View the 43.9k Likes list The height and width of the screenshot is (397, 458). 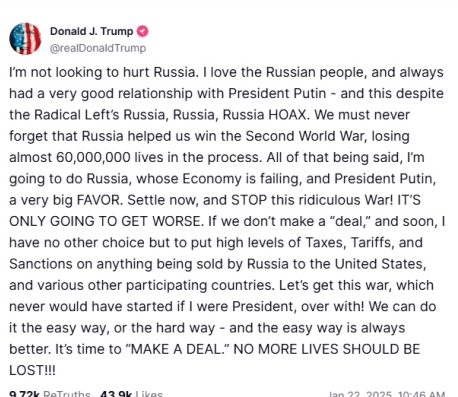[131, 394]
